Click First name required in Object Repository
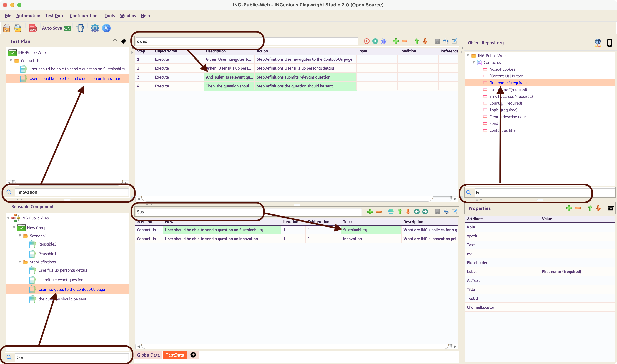617x364 pixels. 508,83
